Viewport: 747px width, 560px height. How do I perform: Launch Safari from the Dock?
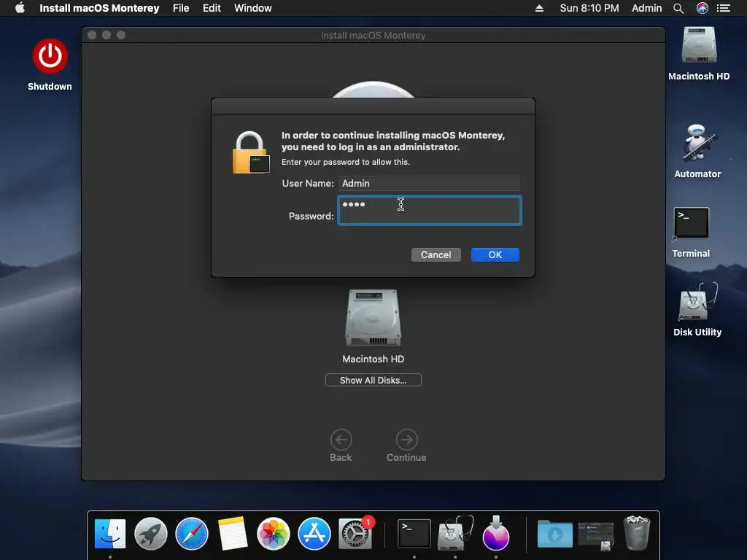(x=192, y=534)
